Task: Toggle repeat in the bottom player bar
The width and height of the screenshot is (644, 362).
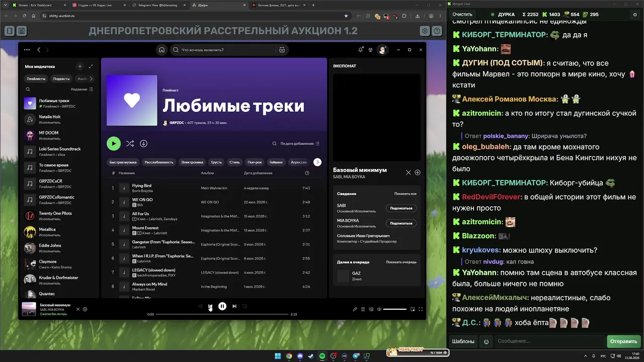Action: click(x=245, y=306)
